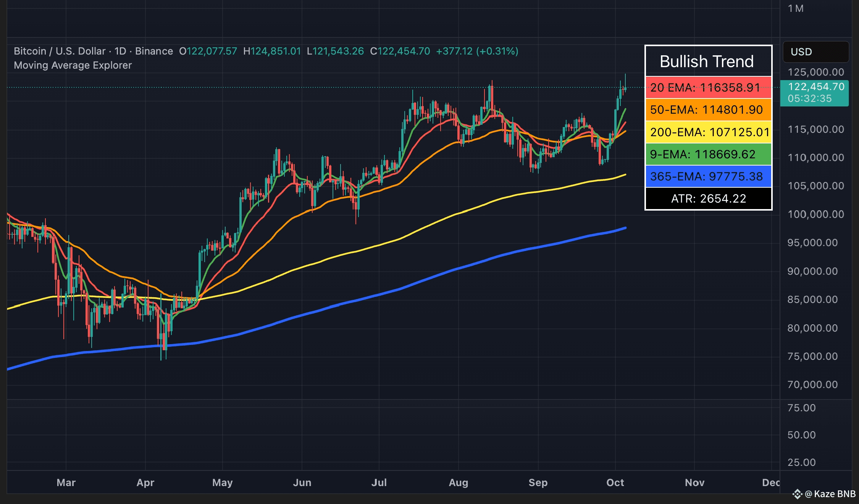Click the Oct label on the time axis
Screen dimensions: 859x504
(615, 483)
